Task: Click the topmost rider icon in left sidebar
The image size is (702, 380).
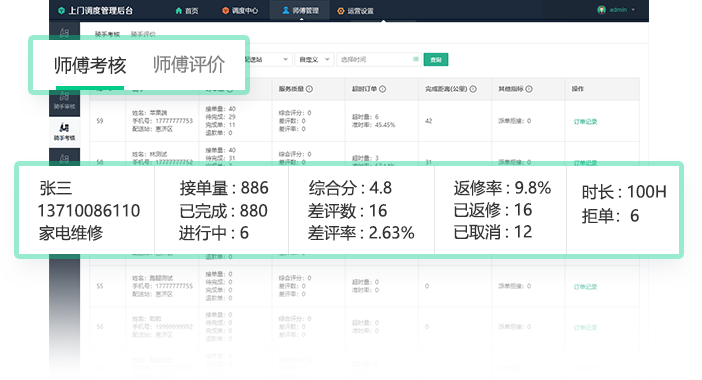Action: pos(64,32)
